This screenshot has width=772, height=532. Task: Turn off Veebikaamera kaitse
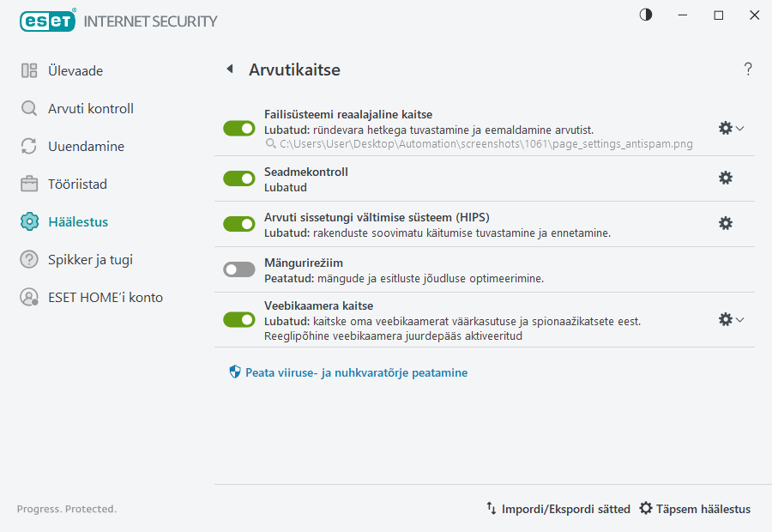(239, 319)
